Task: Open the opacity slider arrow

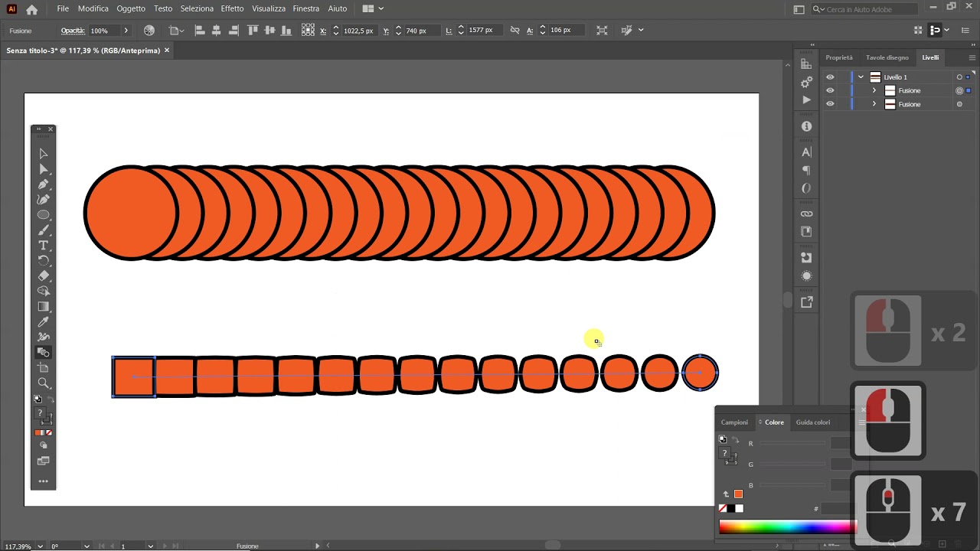Action: (x=126, y=31)
